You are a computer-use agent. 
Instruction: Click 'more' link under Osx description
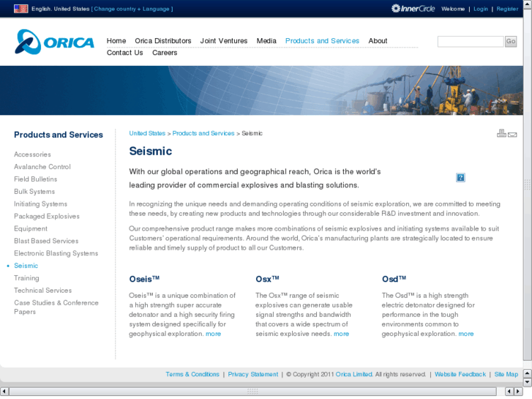[x=341, y=334]
